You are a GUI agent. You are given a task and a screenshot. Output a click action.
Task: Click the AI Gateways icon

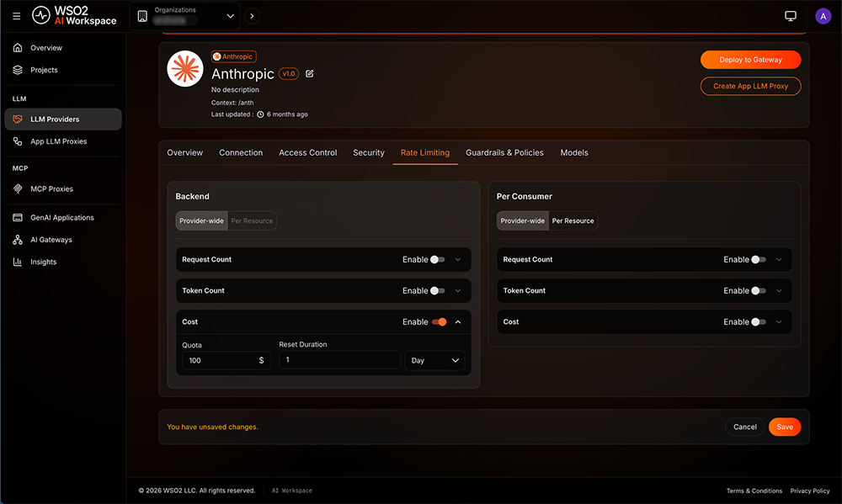click(x=18, y=240)
